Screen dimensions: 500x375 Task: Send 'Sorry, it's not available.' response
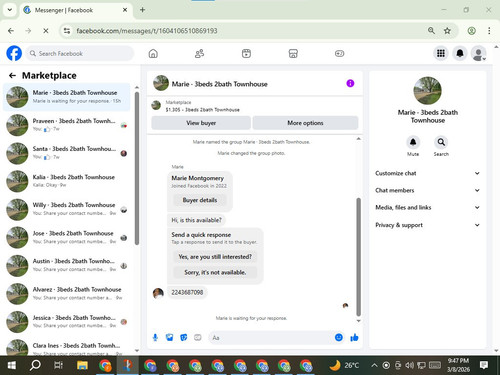215,272
